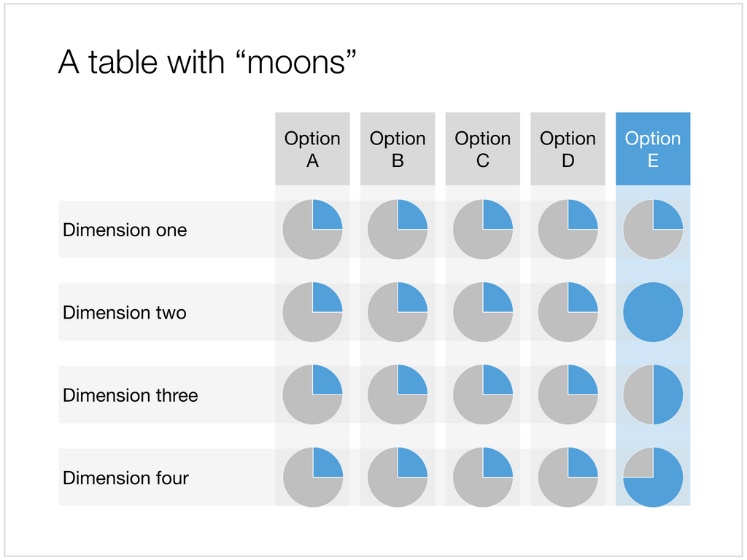Click the full blue moon for Option E Dimension two
The height and width of the screenshot is (560, 747).
pyautogui.click(x=653, y=312)
